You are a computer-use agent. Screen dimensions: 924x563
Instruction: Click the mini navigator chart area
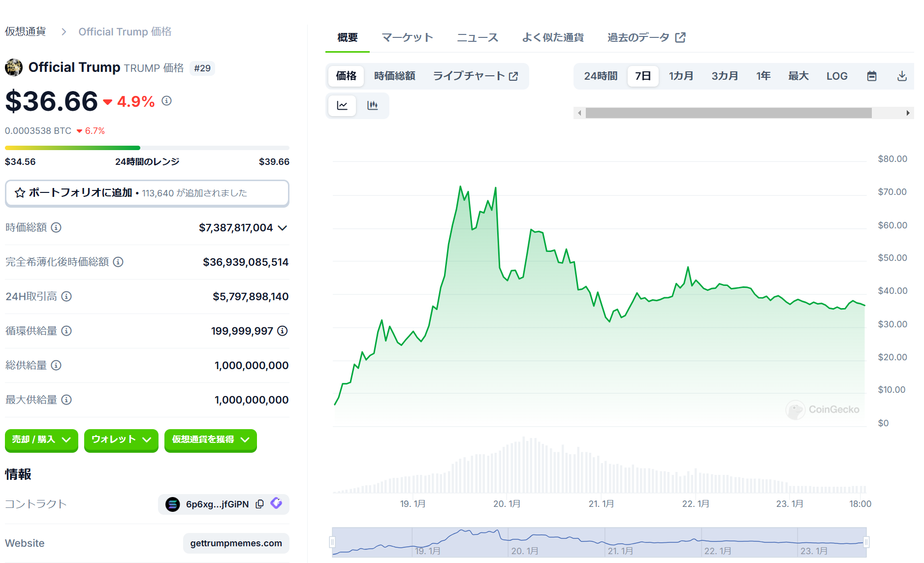(x=599, y=542)
